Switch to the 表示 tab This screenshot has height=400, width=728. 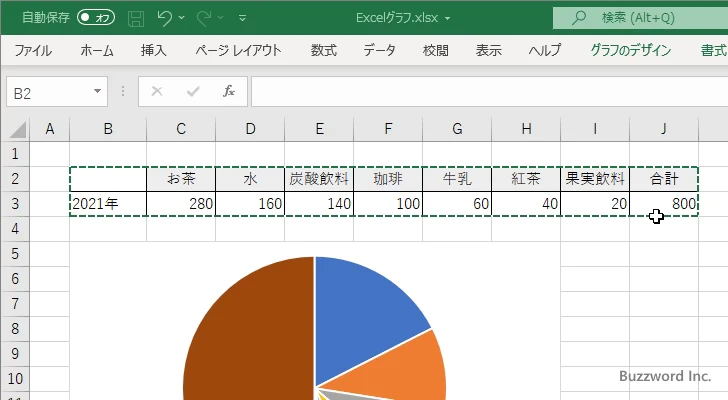(x=488, y=50)
